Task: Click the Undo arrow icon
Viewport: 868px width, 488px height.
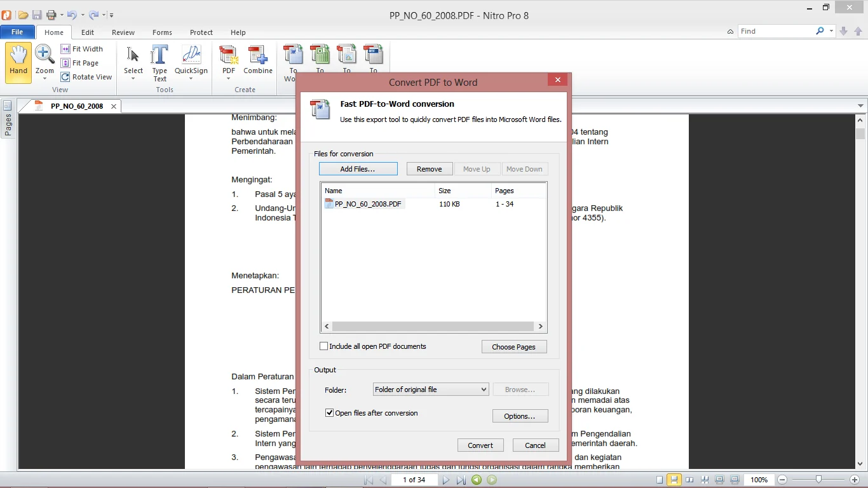Action: click(x=72, y=15)
